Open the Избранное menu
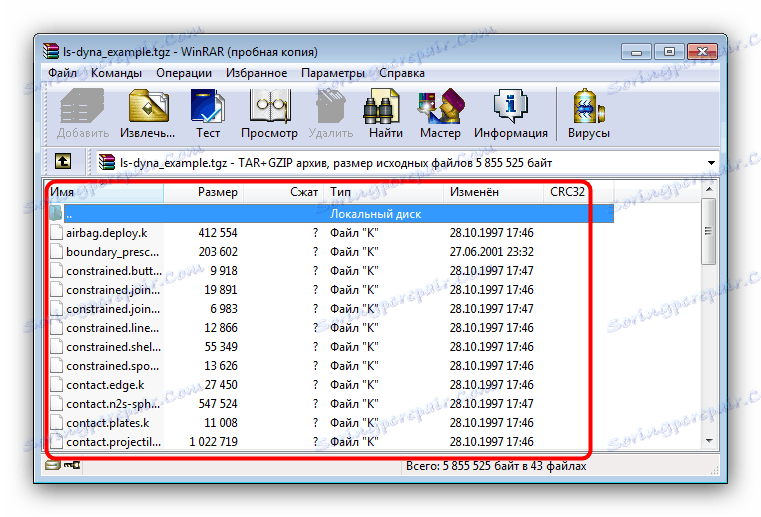 pos(256,73)
